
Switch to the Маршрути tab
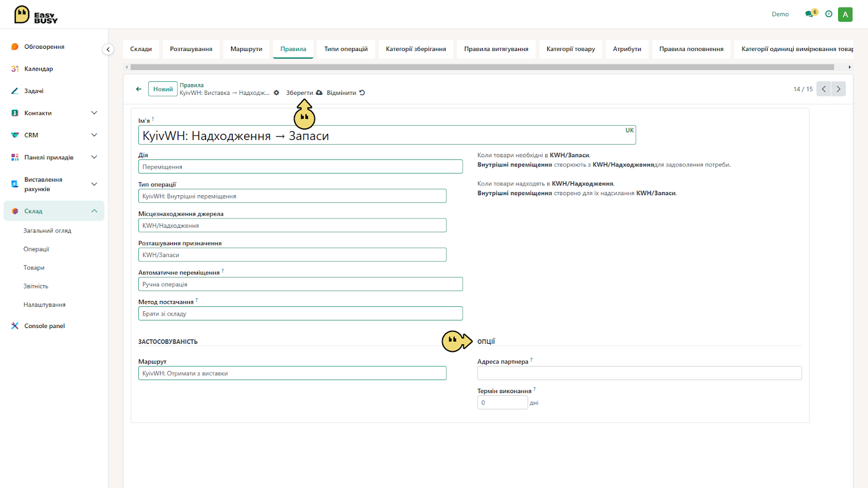coord(246,49)
